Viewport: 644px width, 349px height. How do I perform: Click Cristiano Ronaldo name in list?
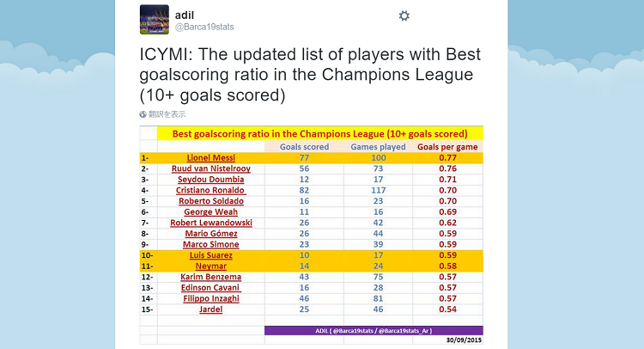point(210,190)
